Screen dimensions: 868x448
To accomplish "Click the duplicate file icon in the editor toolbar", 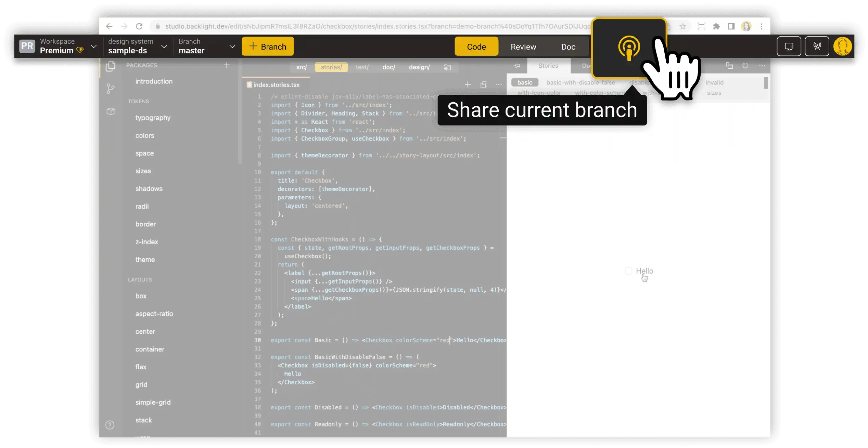I will tap(484, 84).
